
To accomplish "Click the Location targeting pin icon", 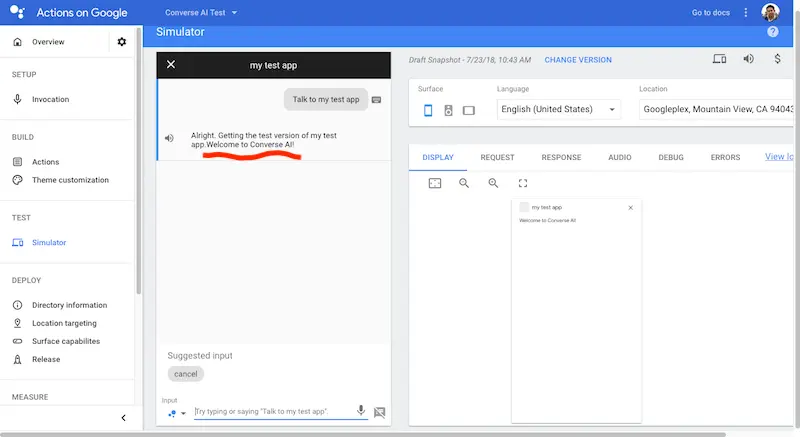I will 17,323.
